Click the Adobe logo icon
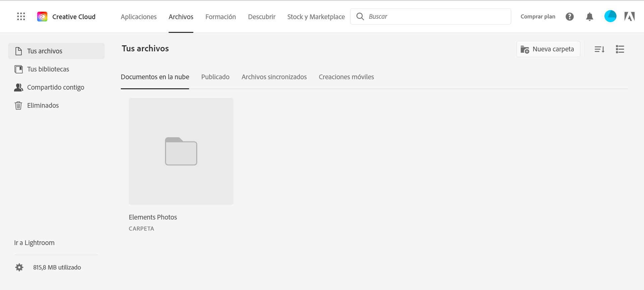Image resolution: width=644 pixels, height=290 pixels. pyautogui.click(x=629, y=16)
